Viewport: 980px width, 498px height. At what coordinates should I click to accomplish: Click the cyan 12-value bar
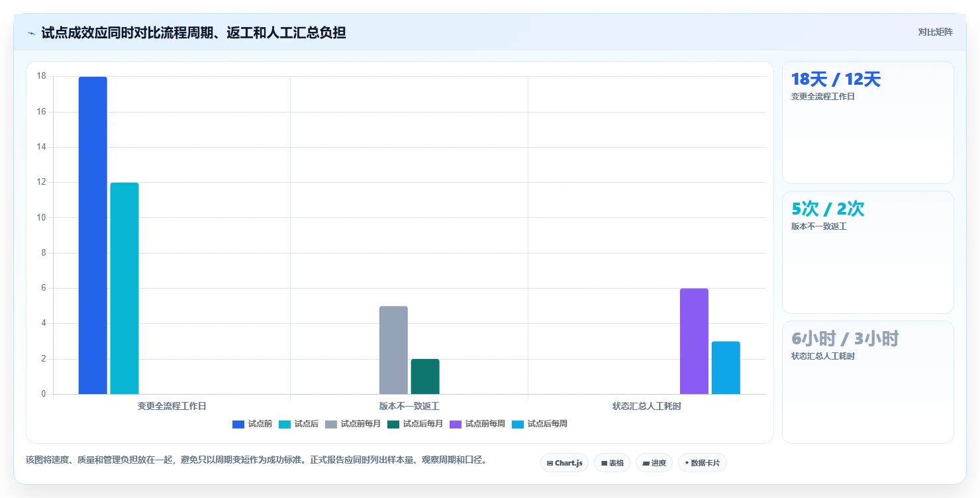pos(124,288)
